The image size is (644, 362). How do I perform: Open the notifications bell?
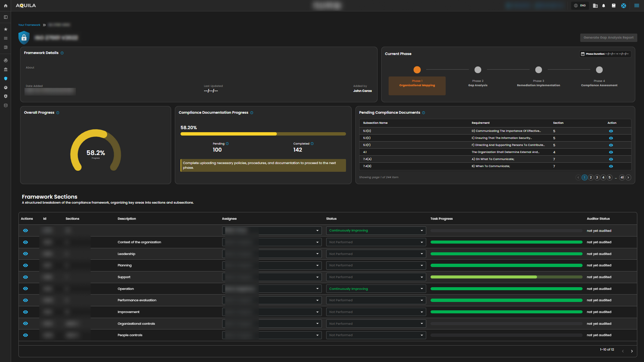coord(604,6)
